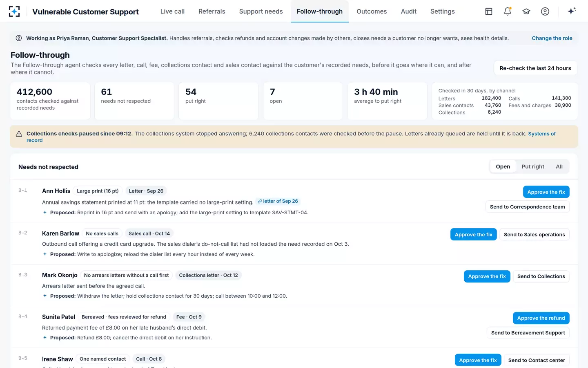Approve the fix for Ann Hollis
588x368 pixels.
click(x=546, y=192)
